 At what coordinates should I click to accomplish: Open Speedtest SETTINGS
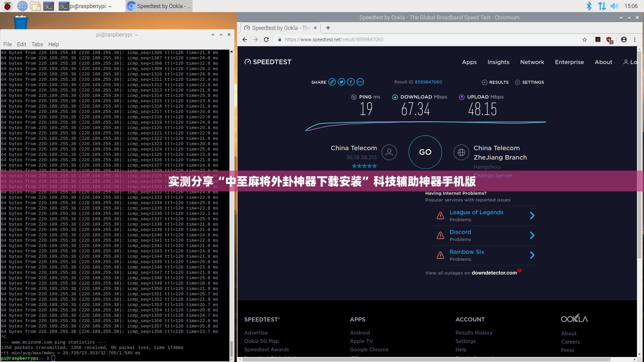pyautogui.click(x=529, y=82)
